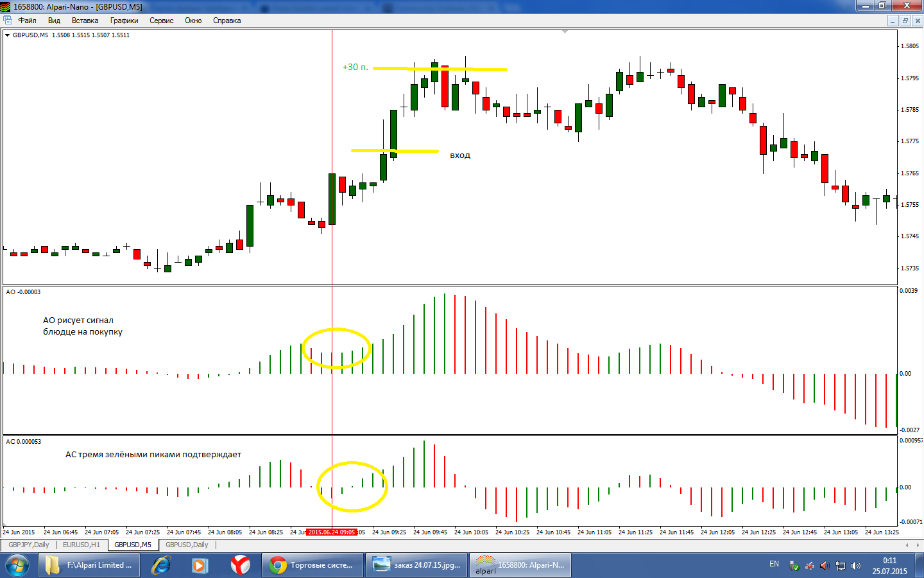Click the chart tabs scroll-left arrow
The height and width of the screenshot is (578, 924).
pos(907,545)
